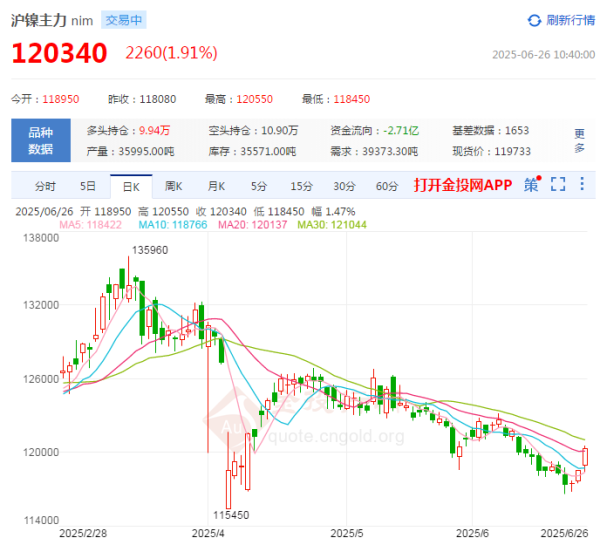Click 资金流向 value -2.71亿
600x538 pixels.
[401, 130]
